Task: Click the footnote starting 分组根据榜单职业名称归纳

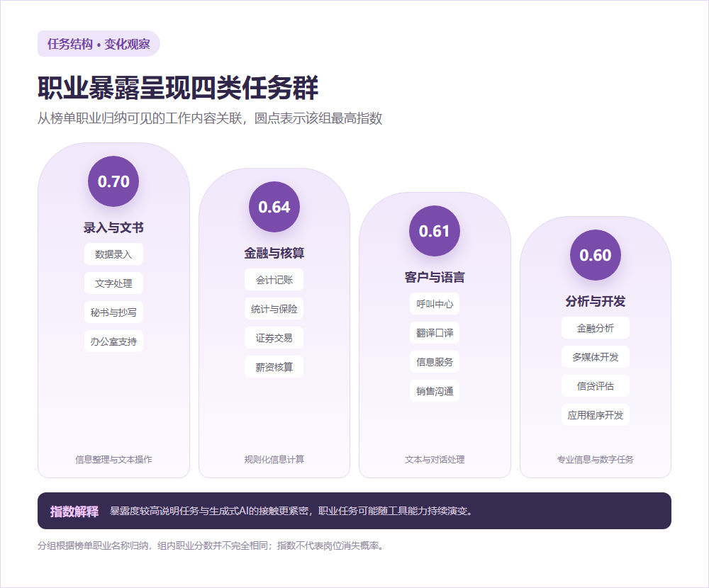Action: pyautogui.click(x=211, y=545)
